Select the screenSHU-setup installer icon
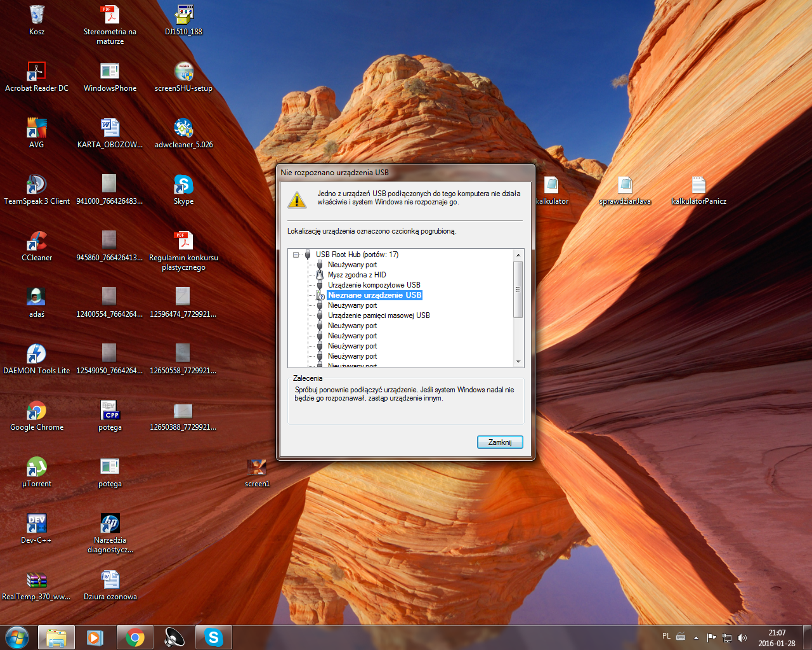Viewport: 812px width, 650px height. tap(183, 72)
